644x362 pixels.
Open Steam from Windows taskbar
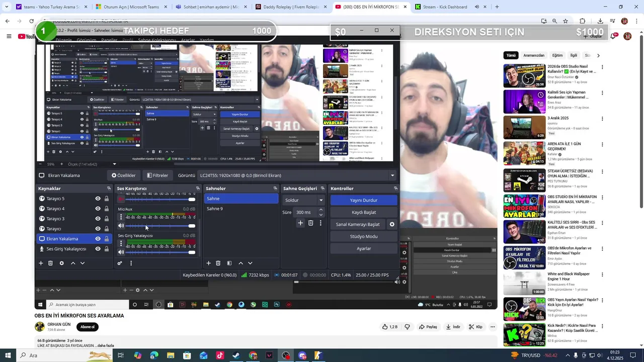236,355
